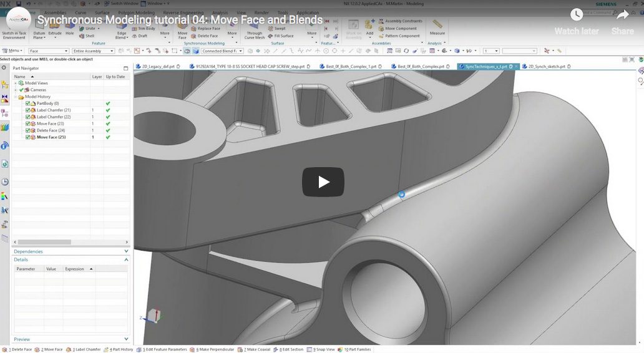Click the Swept surface command
This screenshot has width=644, height=353.
277,29
